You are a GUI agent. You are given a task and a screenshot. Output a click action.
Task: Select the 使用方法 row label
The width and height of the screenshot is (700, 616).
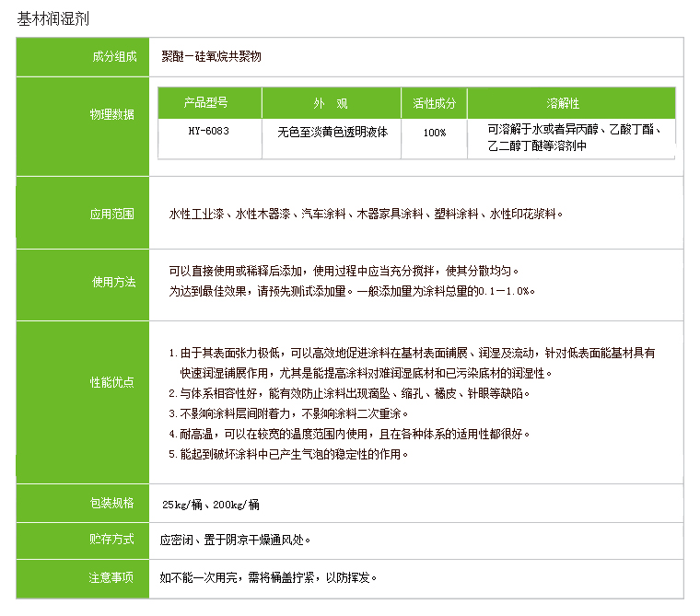coord(112,282)
